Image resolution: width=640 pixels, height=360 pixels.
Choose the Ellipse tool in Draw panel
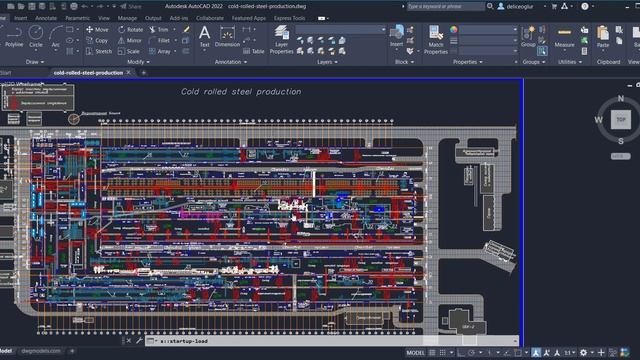point(70,40)
